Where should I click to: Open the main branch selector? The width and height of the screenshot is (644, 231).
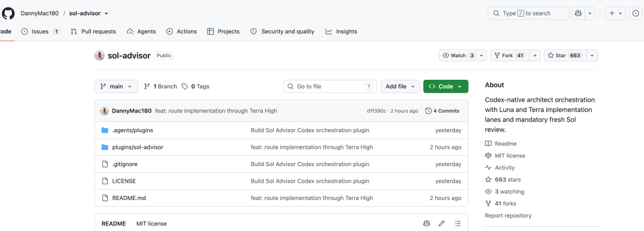pyautogui.click(x=116, y=86)
